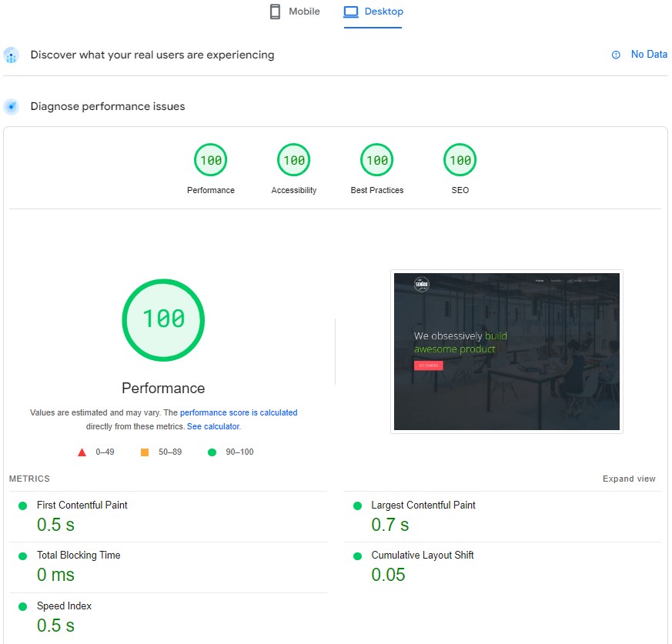The image size is (672, 644).
Task: Open the No Data link
Action: [649, 55]
